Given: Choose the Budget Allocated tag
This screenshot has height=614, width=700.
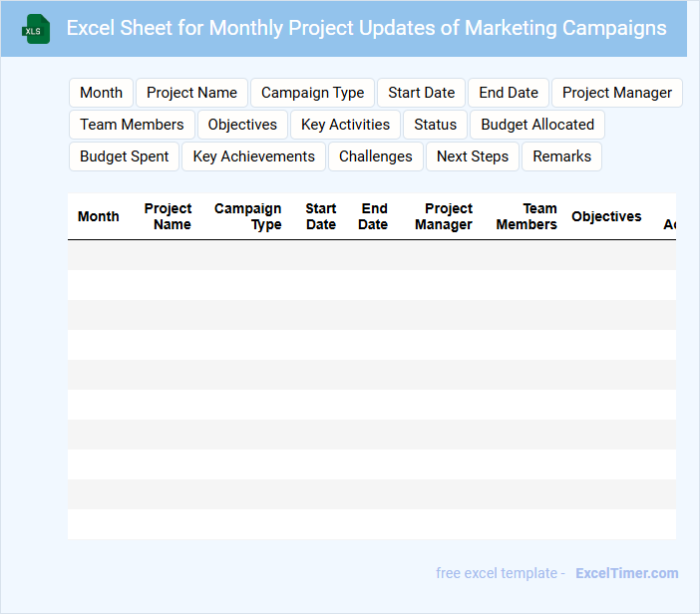Looking at the screenshot, I should pos(537,125).
